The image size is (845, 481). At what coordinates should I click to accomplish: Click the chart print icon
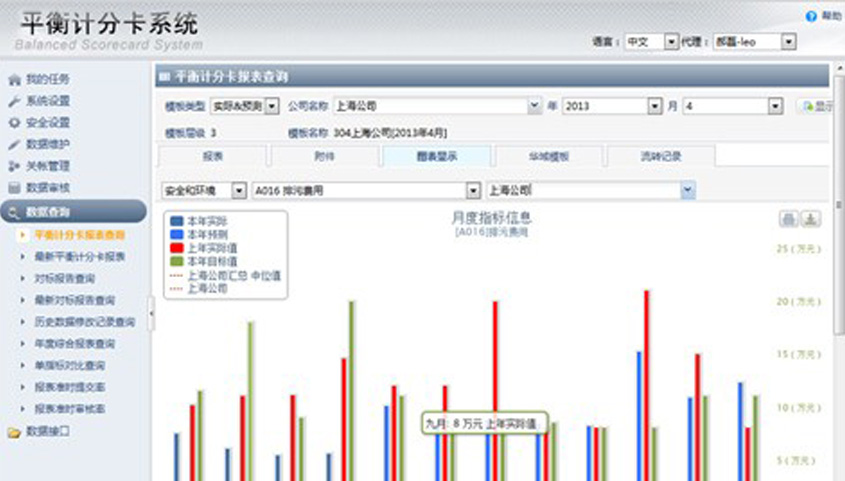[789, 219]
